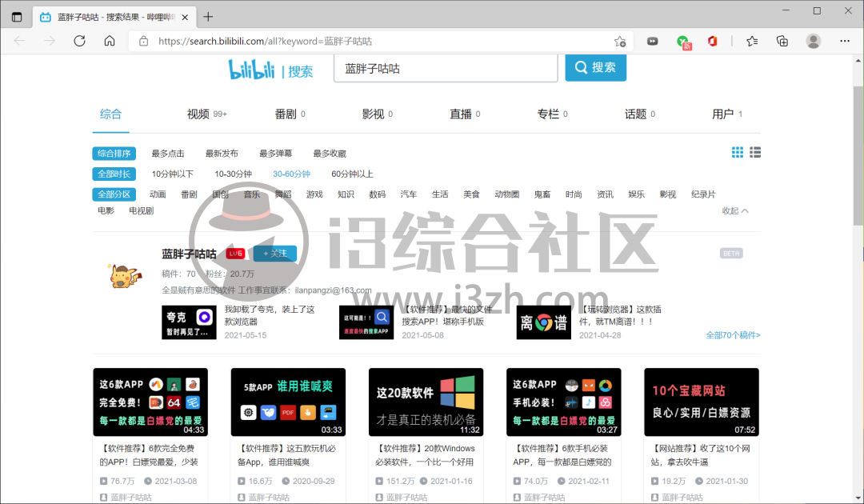Click the browser back arrow

tap(20, 41)
